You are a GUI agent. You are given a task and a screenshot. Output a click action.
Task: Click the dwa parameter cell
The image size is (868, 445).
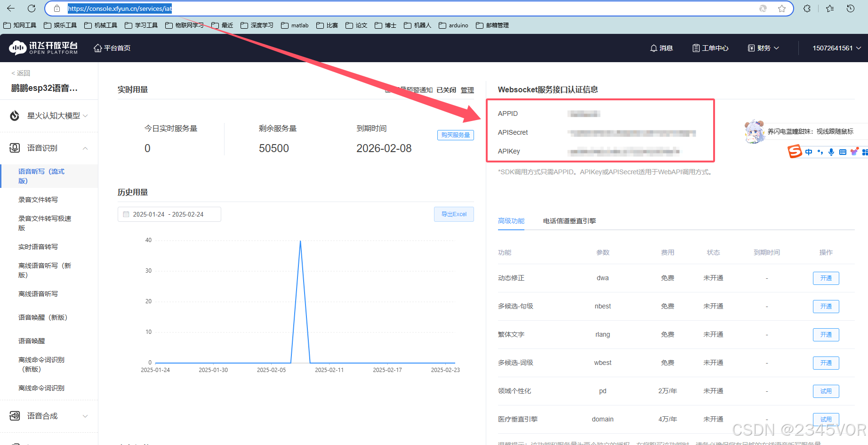click(603, 278)
